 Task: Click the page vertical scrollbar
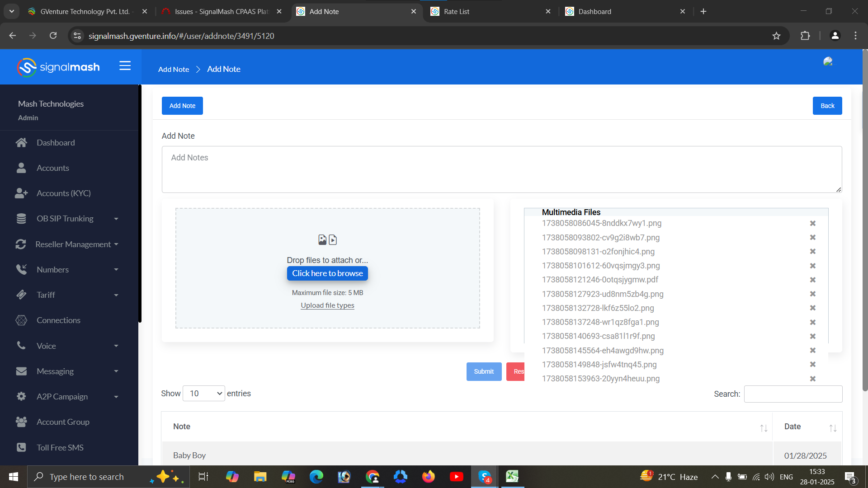[865, 221]
